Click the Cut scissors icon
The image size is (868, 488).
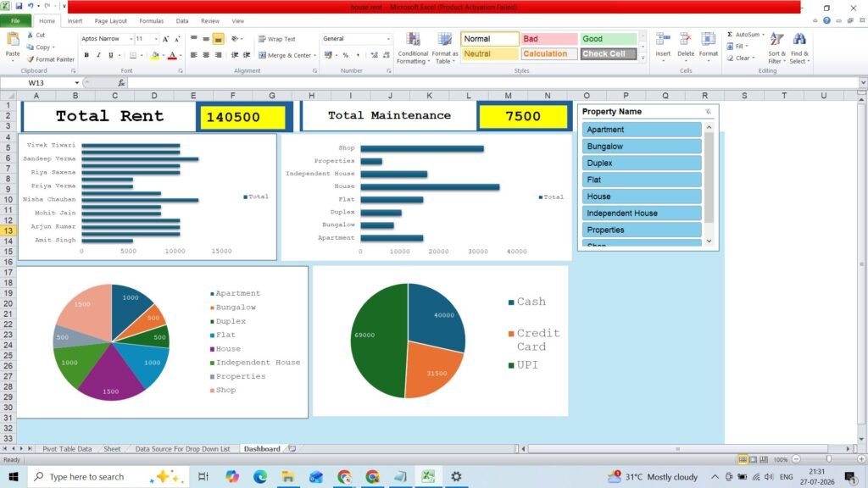point(30,35)
